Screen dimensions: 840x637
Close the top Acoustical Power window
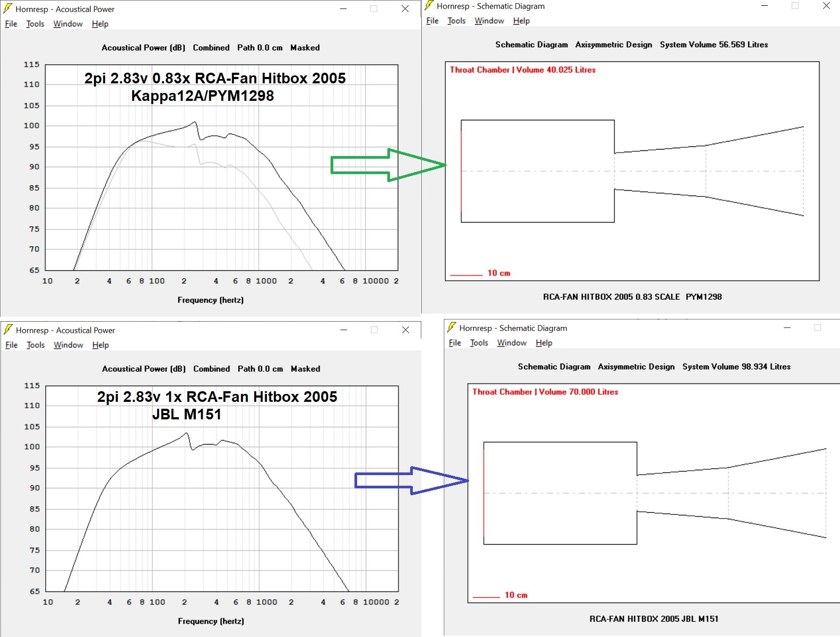(x=405, y=9)
